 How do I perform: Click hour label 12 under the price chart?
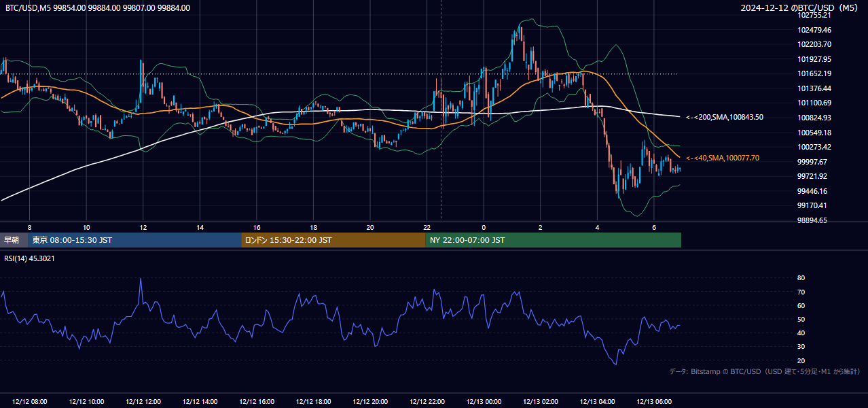point(143,227)
